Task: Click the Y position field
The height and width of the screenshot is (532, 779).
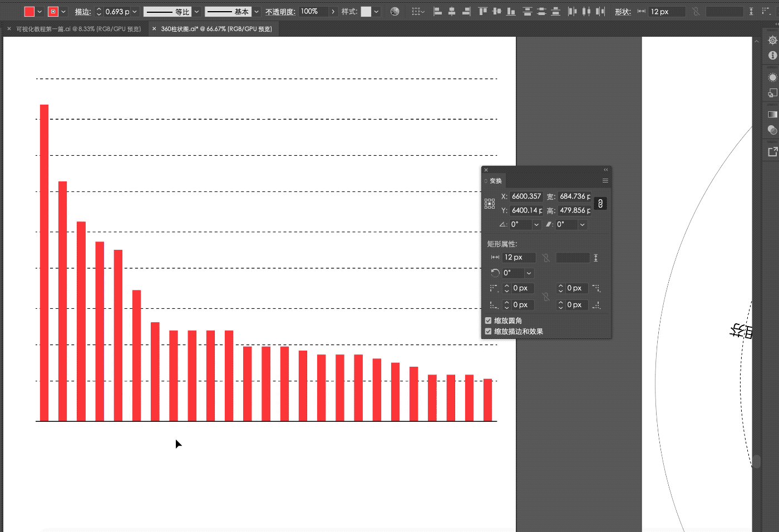Action: tap(526, 210)
